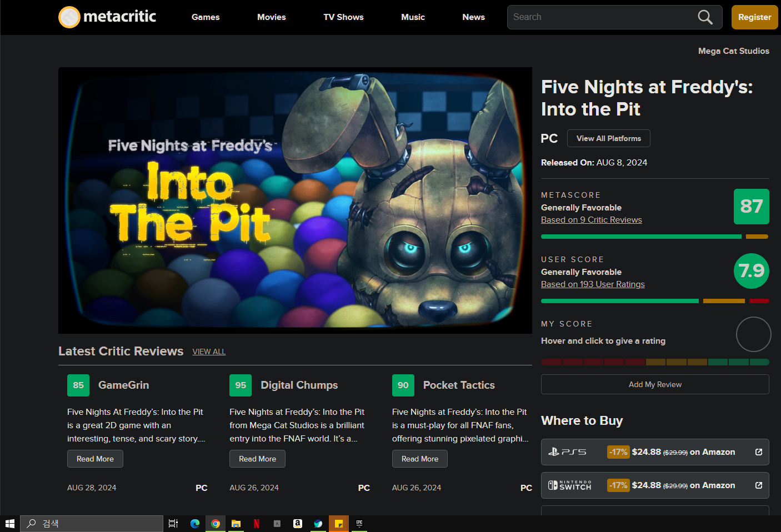
Task: Click View All Platforms button
Action: [x=609, y=138]
